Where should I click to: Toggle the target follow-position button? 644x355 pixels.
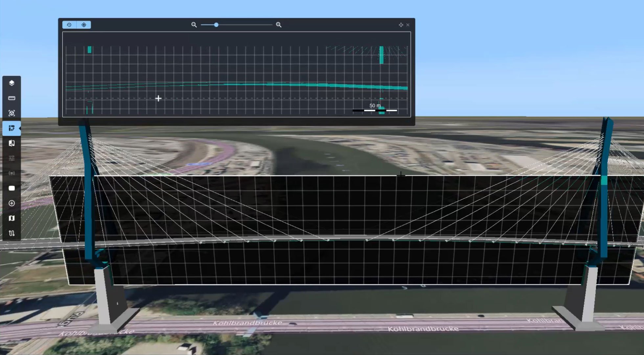[x=84, y=25]
